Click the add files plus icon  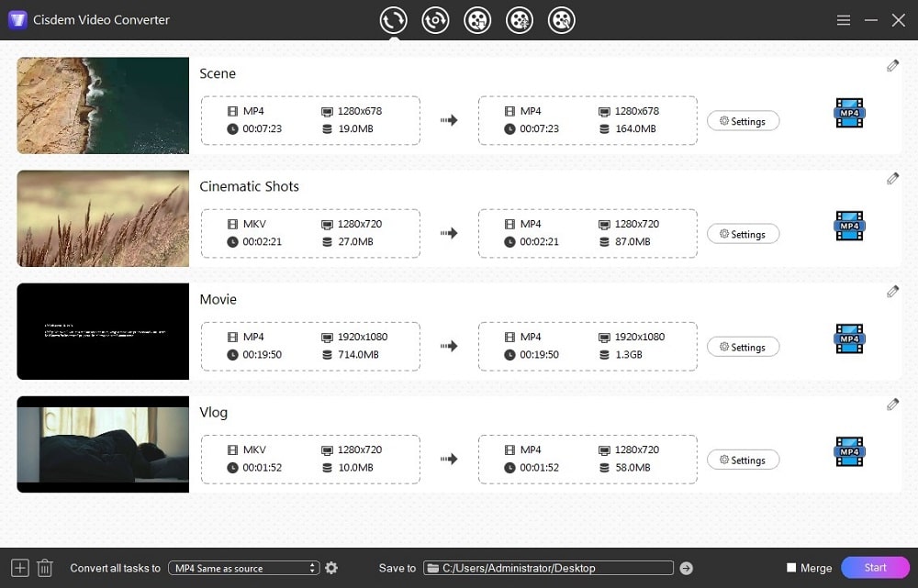click(18, 568)
